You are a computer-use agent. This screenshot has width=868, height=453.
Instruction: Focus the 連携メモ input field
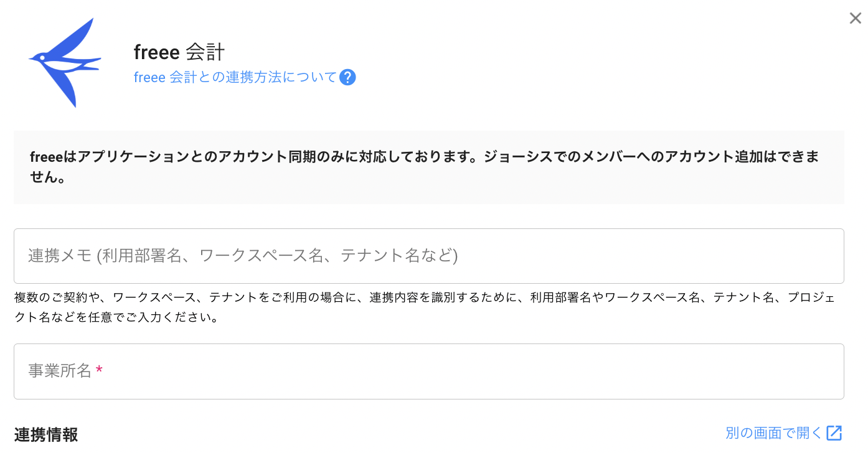[x=428, y=256]
